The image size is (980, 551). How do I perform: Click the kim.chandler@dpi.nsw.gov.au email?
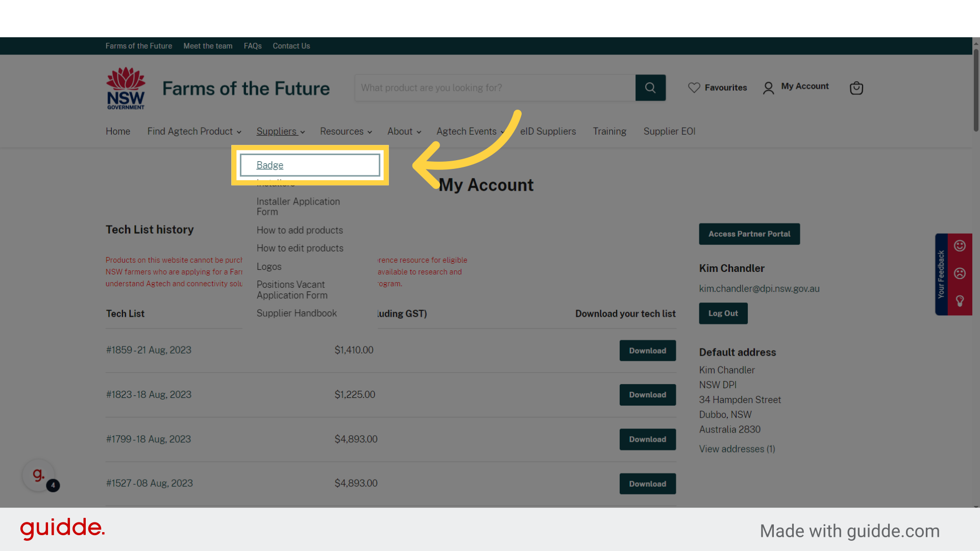coord(759,289)
